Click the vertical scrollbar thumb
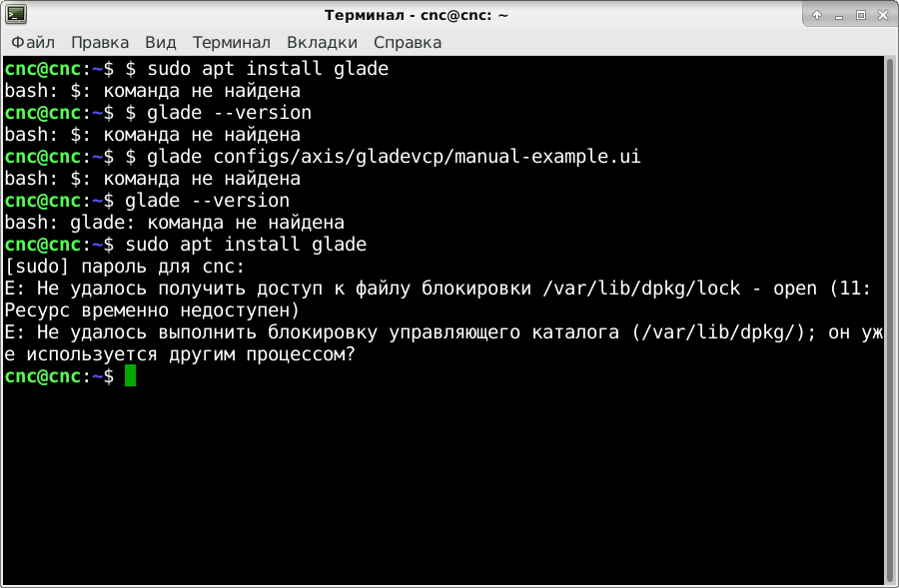Image resolution: width=899 pixels, height=588 pixels. click(891, 319)
